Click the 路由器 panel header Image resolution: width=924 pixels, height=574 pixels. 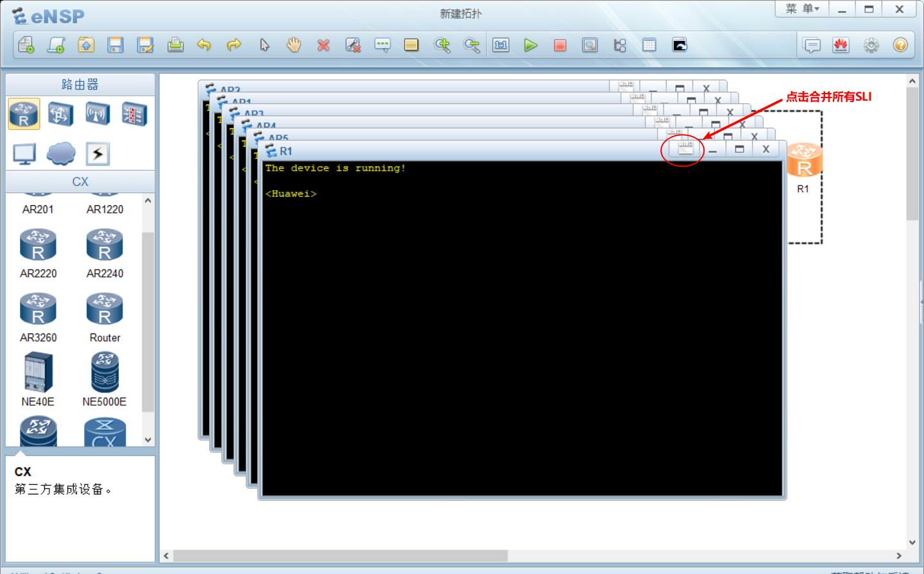click(80, 84)
